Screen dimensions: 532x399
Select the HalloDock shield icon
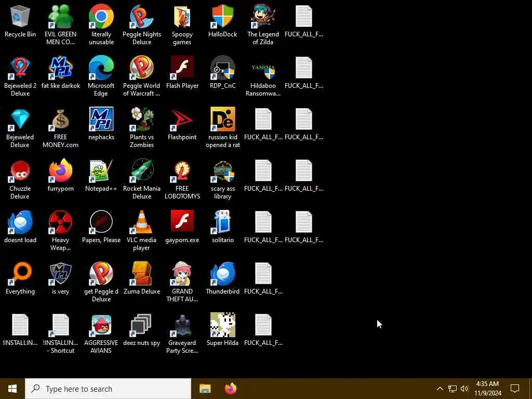pyautogui.click(x=222, y=21)
